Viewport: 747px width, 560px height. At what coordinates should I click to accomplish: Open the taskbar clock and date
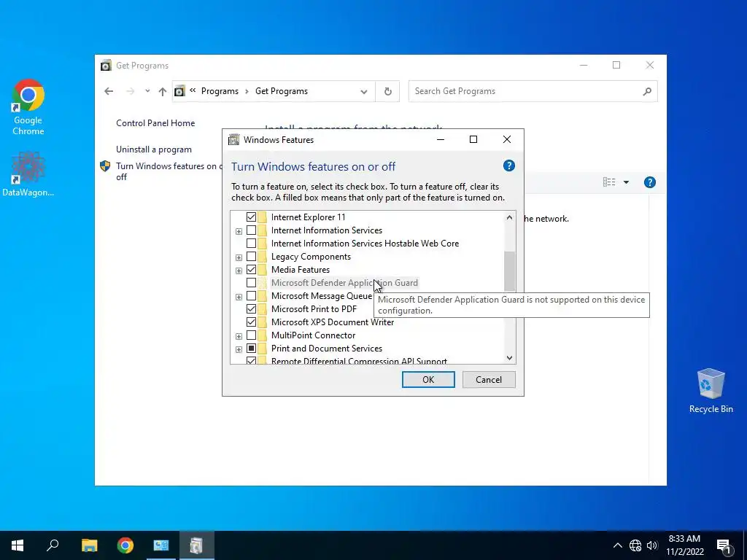coord(684,545)
